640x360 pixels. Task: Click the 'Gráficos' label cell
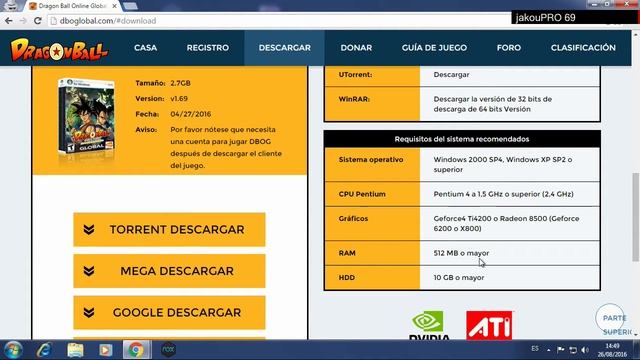pos(372,224)
